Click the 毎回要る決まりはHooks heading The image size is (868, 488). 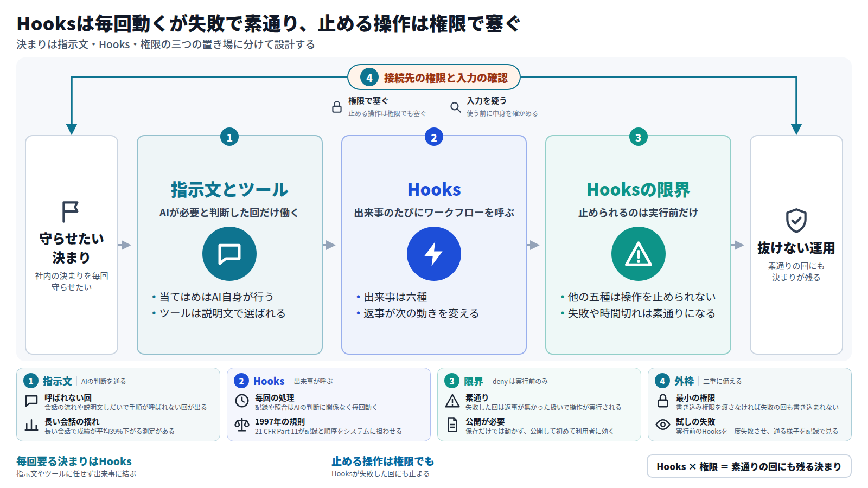pyautogui.click(x=74, y=461)
